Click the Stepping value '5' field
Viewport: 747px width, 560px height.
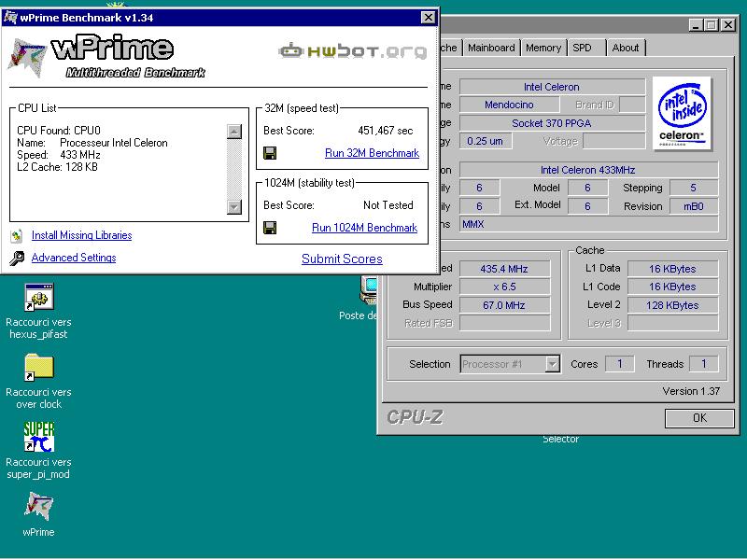pos(693,189)
